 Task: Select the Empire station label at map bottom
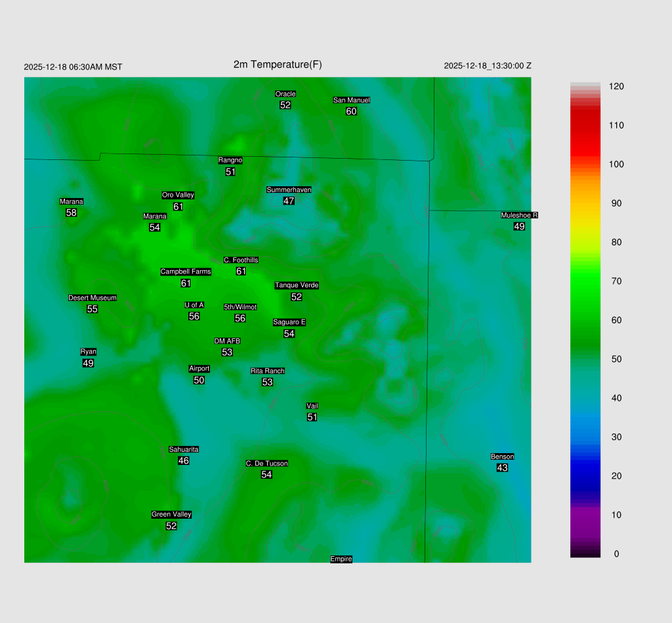341,559
